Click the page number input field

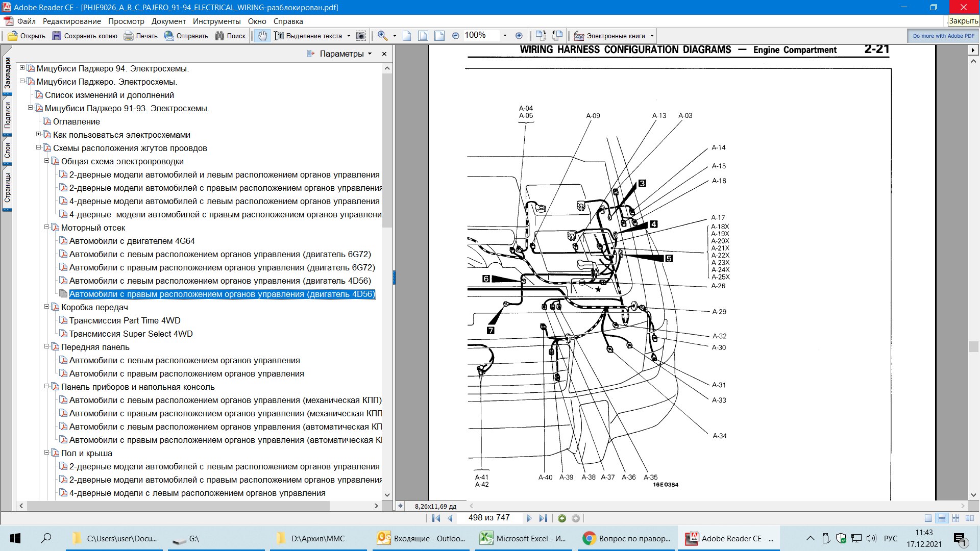click(x=488, y=518)
